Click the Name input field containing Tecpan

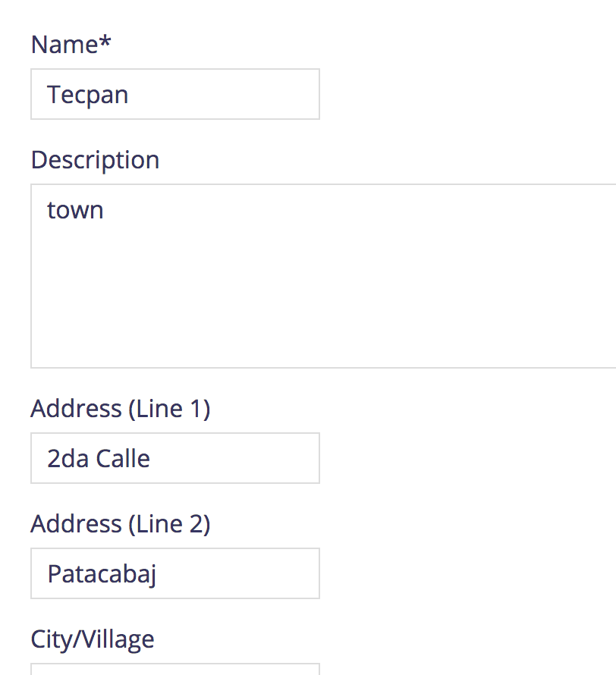pyautogui.click(x=174, y=94)
